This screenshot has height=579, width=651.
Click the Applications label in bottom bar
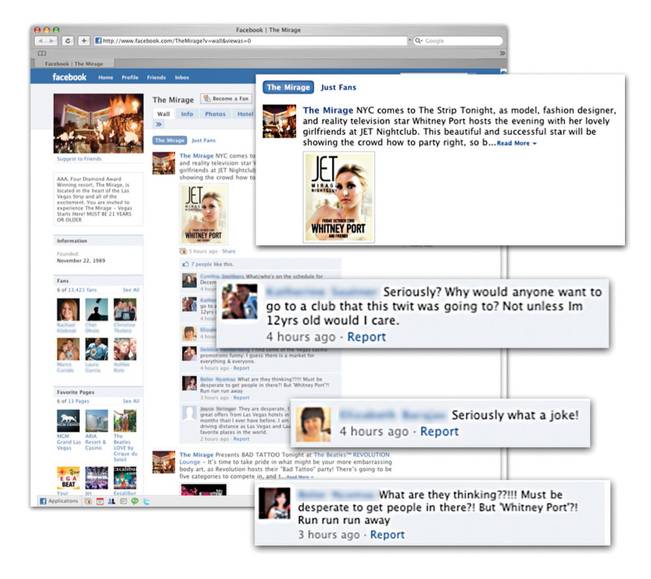click(63, 501)
